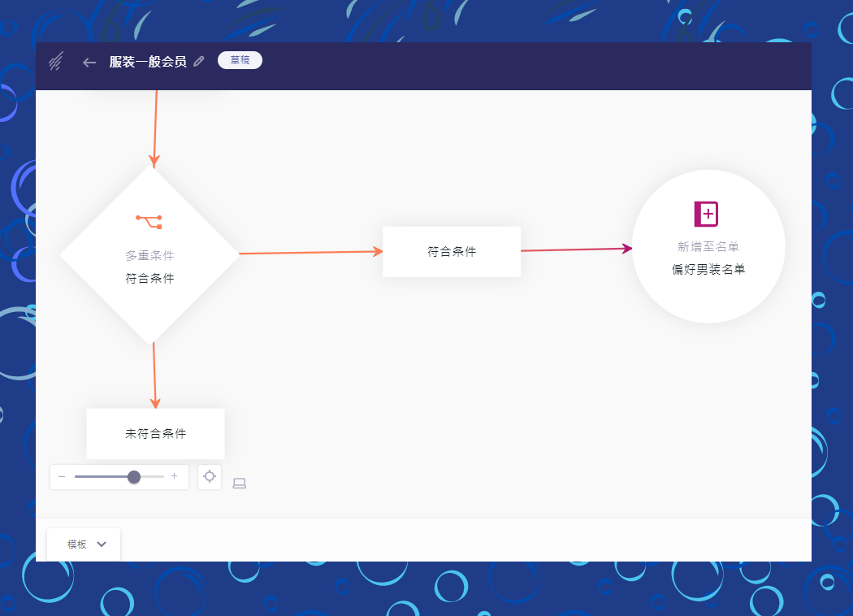Click the 服装一般会员 title
Viewport: 853px width, 616px height.
click(x=148, y=62)
